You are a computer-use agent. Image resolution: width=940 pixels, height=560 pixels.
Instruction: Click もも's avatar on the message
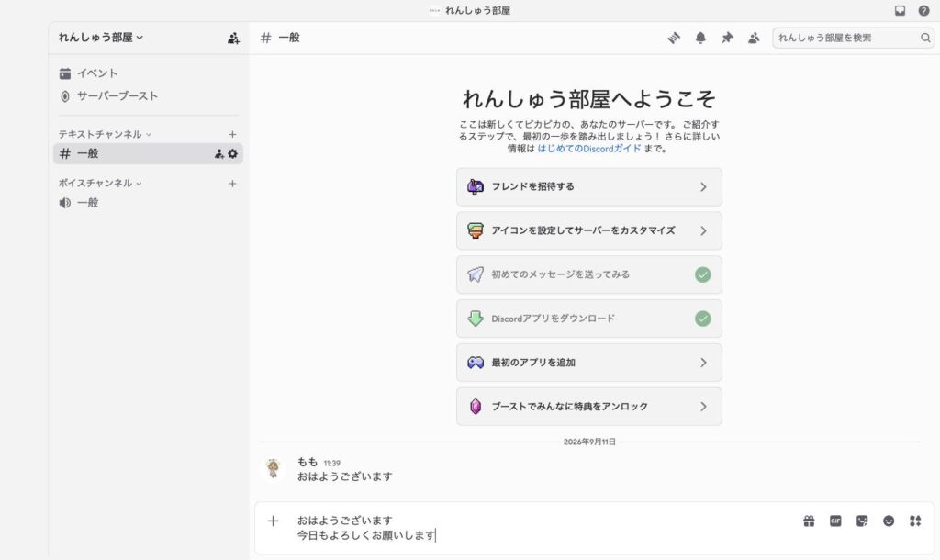coord(274,468)
